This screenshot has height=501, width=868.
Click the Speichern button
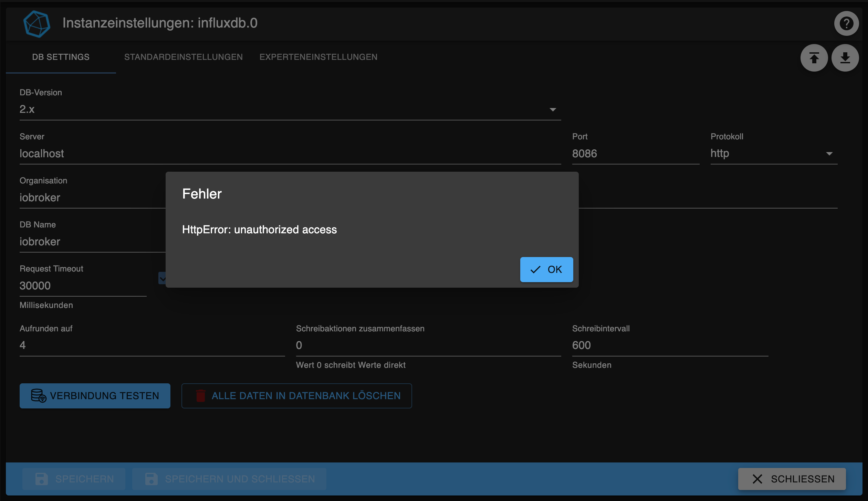pyautogui.click(x=74, y=479)
